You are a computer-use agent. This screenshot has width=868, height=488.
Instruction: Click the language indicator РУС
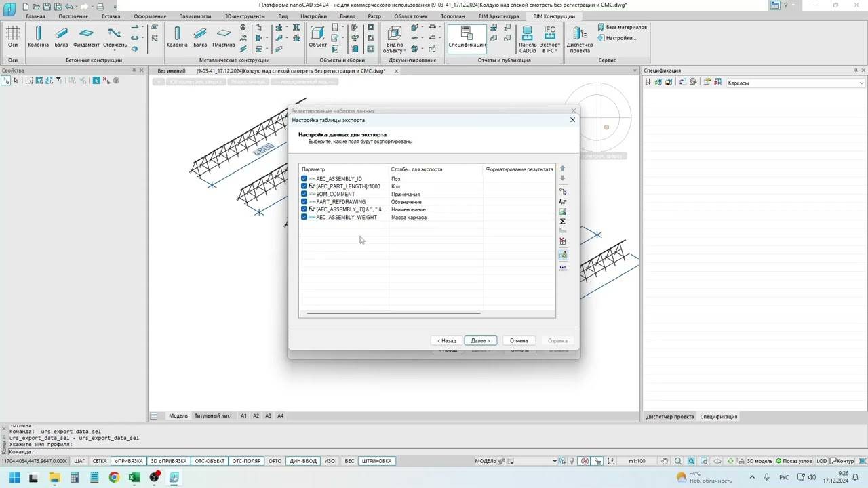pos(784,477)
